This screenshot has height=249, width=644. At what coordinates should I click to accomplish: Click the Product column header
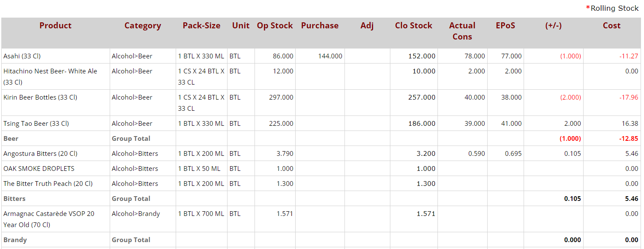pos(55,26)
